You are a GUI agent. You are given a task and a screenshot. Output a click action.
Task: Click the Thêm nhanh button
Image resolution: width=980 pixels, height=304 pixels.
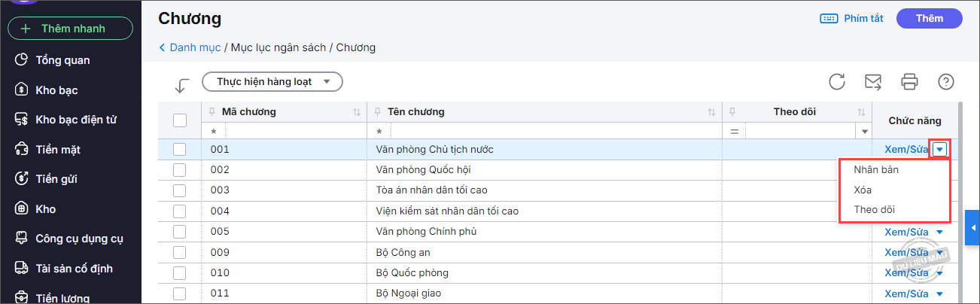pyautogui.click(x=70, y=29)
